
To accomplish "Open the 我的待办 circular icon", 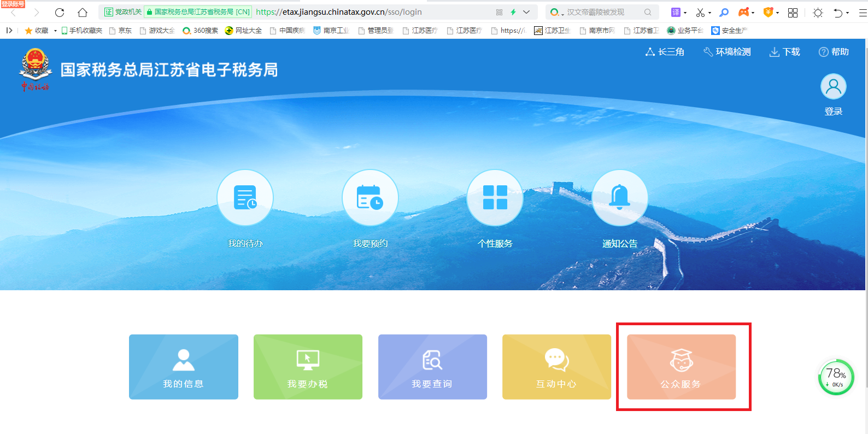I will tap(245, 198).
